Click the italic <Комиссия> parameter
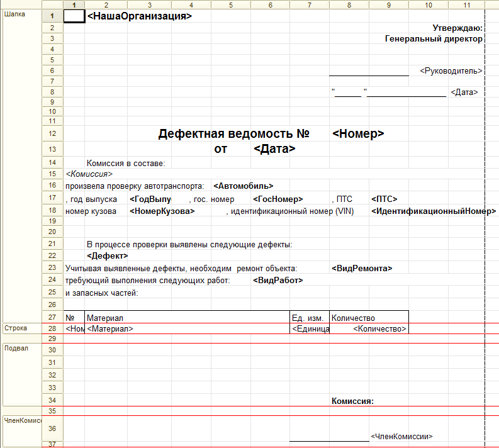This screenshot has width=499, height=448. [89, 174]
